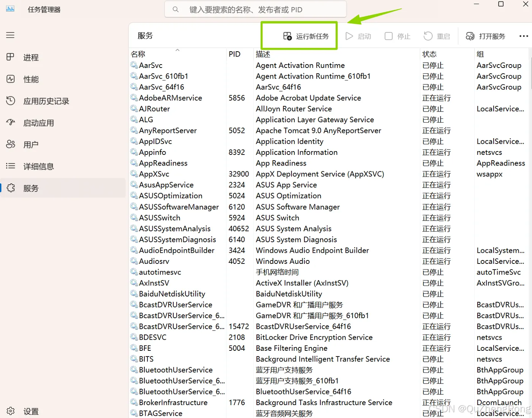Image resolution: width=532 pixels, height=418 pixels.
Task: Click the gear icon beside Audiosrv
Action: (134, 261)
